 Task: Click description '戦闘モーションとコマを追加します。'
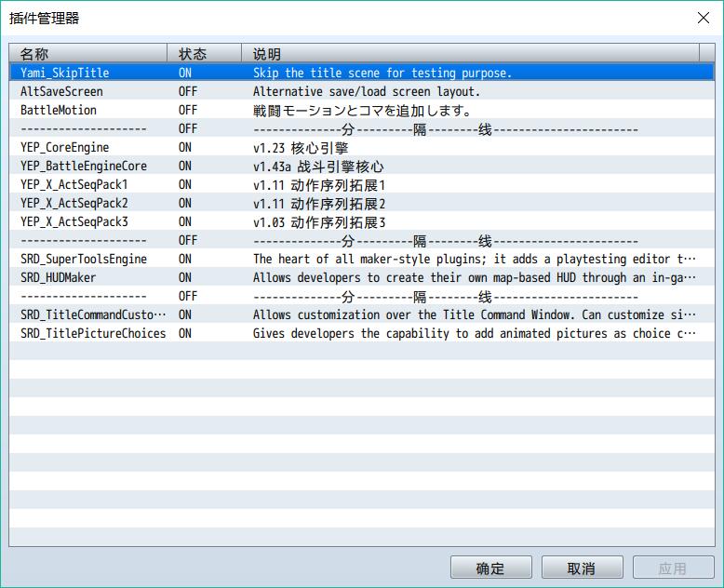[362, 111]
